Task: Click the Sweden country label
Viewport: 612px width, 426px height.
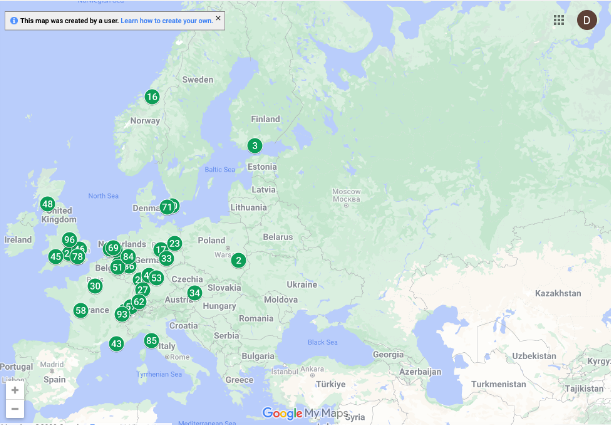Action: 198,80
